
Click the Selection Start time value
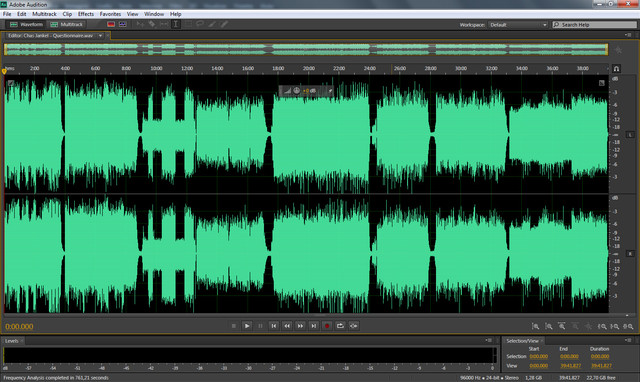pyautogui.click(x=539, y=357)
